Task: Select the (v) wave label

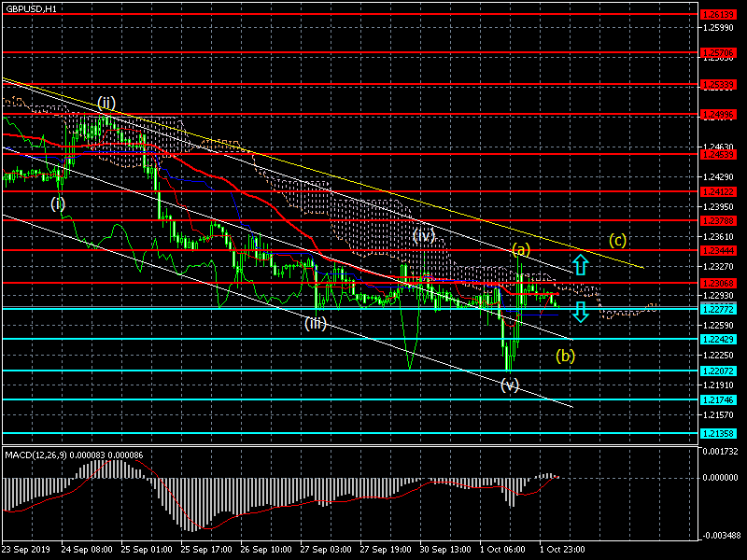Action: 510,385
